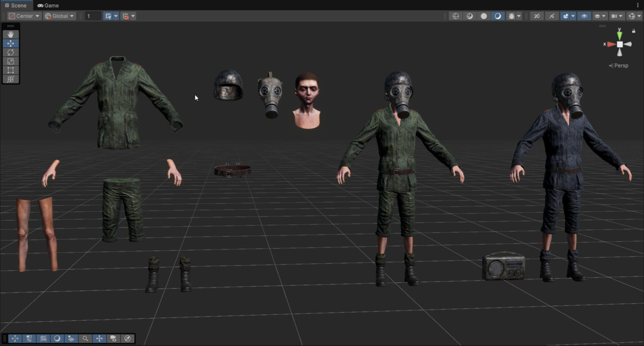644x346 pixels.
Task: Open the Global handle rotation dropdown
Action: (x=60, y=16)
